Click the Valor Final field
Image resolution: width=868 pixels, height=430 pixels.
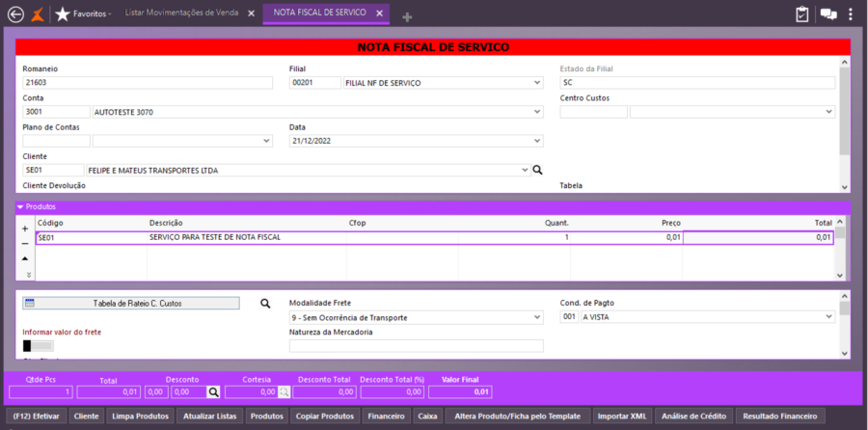pos(460,392)
